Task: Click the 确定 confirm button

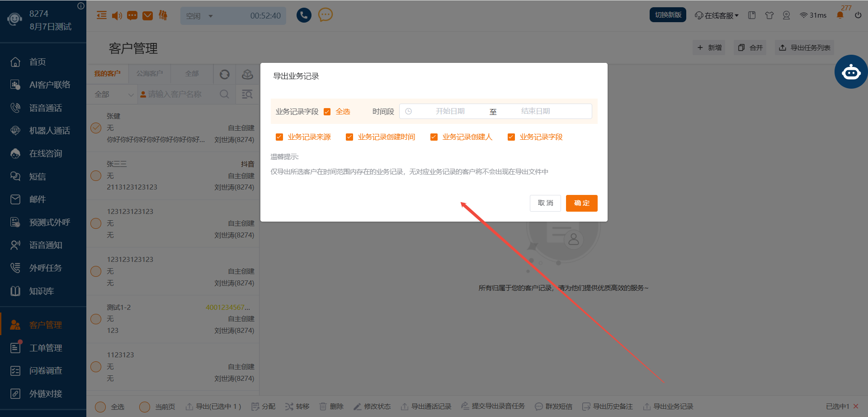Action: 581,203
